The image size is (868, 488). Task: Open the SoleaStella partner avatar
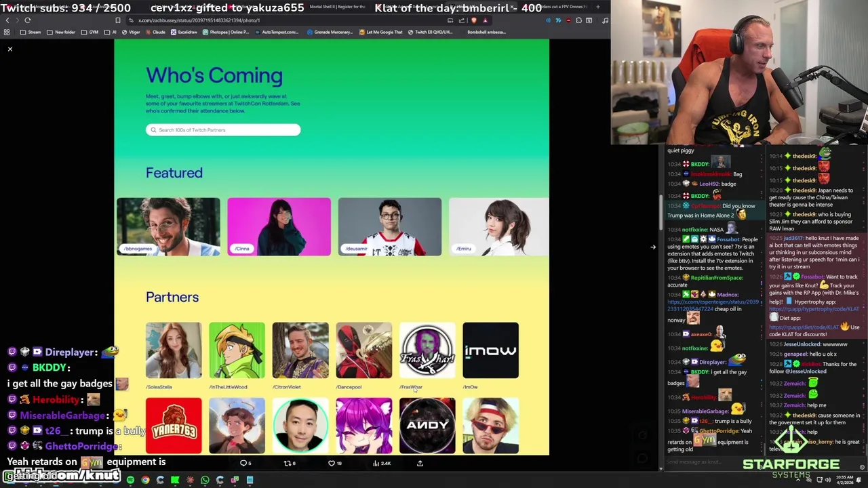click(174, 350)
